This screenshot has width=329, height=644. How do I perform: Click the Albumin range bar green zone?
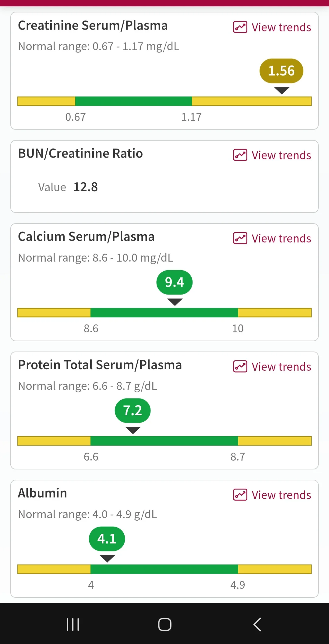coord(164,569)
